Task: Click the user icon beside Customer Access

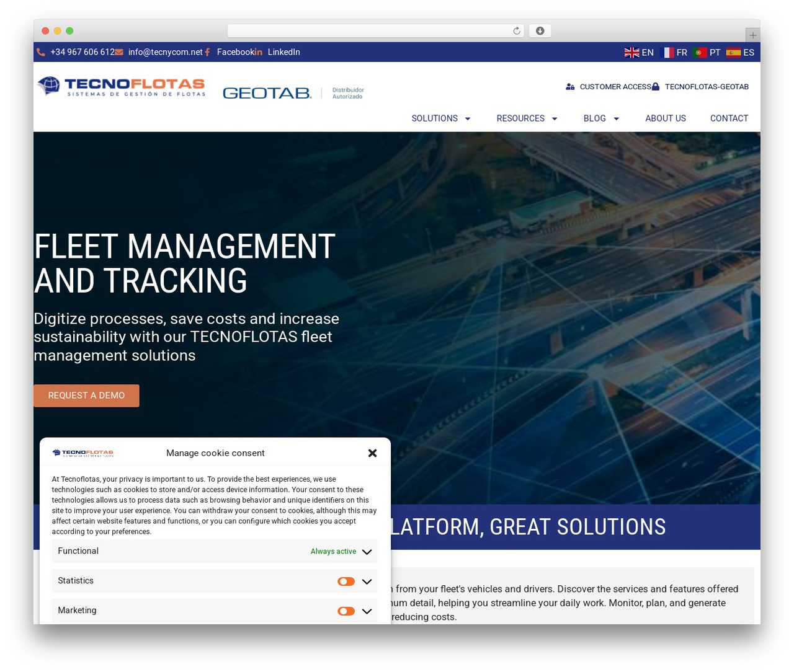Action: tap(570, 87)
